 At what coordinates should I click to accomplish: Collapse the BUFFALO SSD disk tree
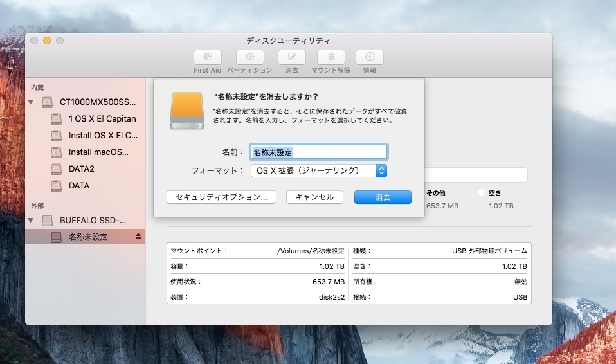[x=30, y=220]
